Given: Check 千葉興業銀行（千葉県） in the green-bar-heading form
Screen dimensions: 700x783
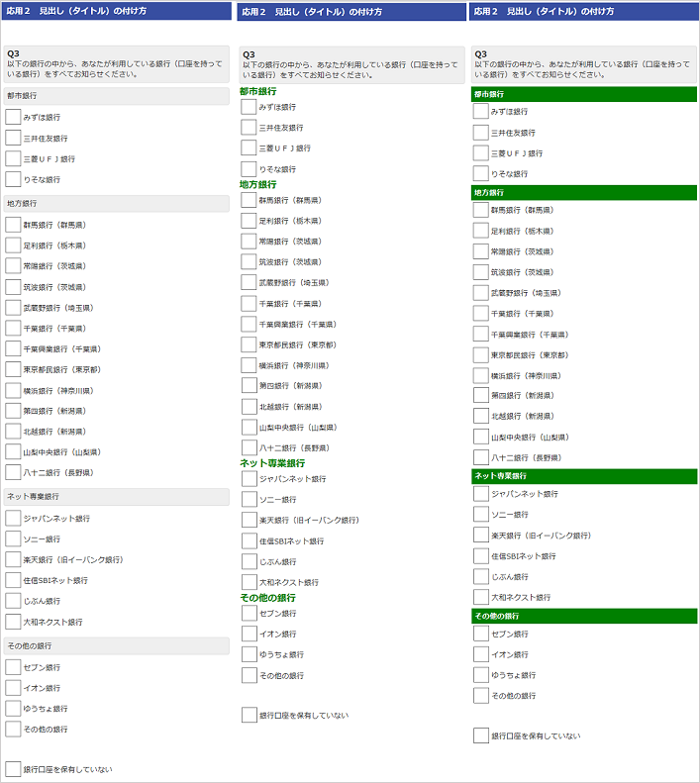Looking at the screenshot, I should point(480,334).
